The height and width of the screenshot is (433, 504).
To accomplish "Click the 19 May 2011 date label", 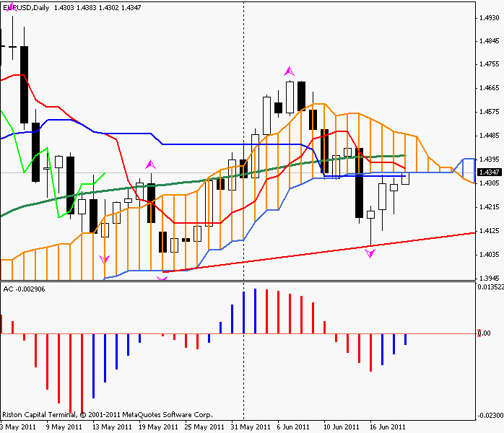I will (x=158, y=427).
